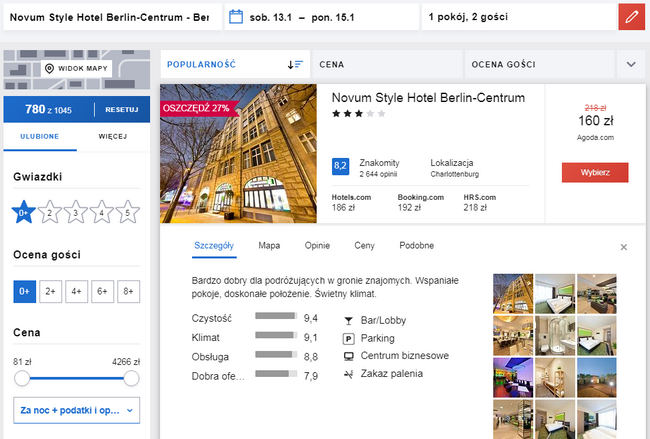Select guest rating 2+ filter
This screenshot has width=650, height=439.
coord(51,291)
